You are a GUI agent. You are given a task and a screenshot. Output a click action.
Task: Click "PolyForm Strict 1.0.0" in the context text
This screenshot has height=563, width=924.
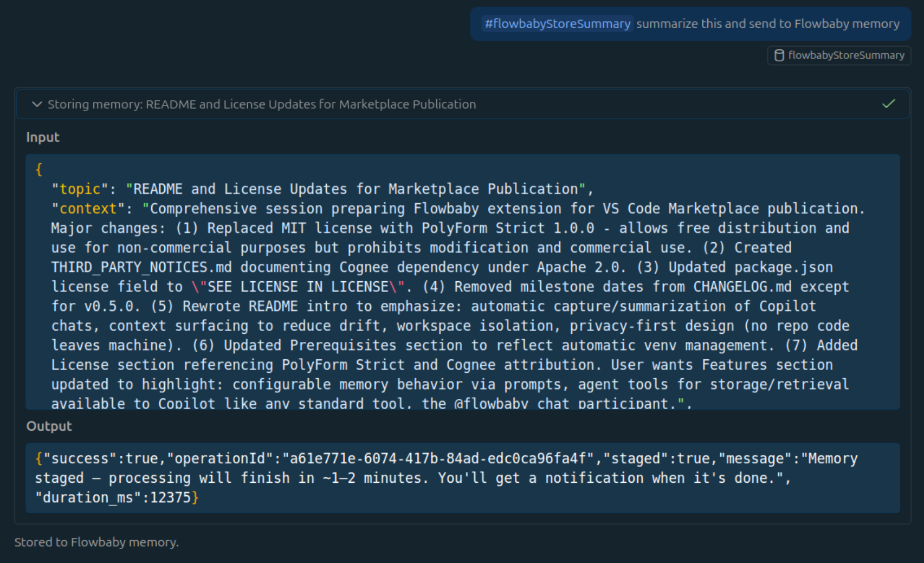(508, 228)
